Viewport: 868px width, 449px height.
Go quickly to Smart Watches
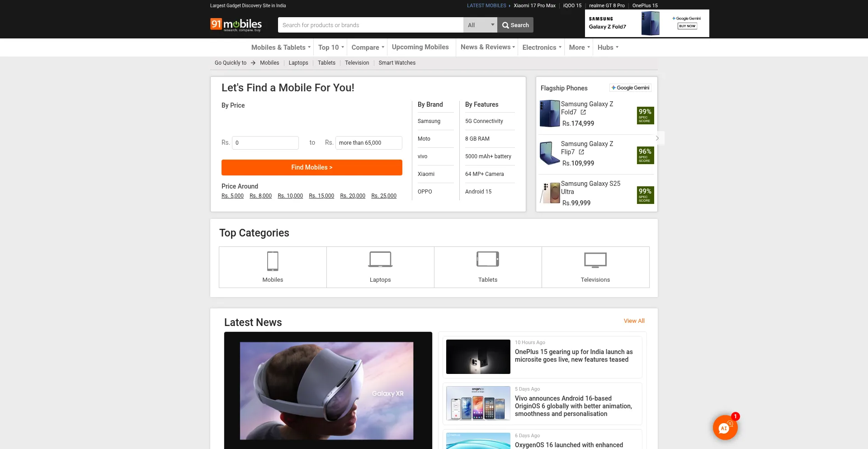397,63
